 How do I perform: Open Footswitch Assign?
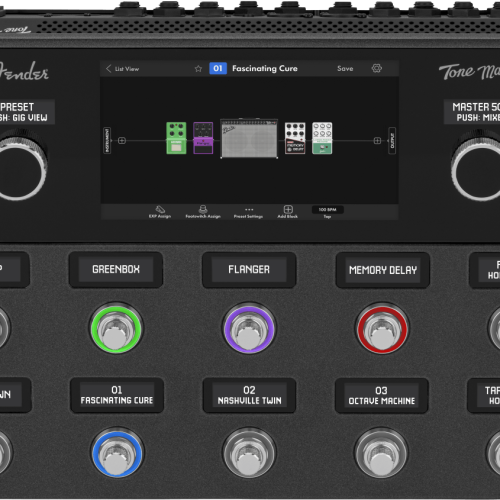click(203, 212)
